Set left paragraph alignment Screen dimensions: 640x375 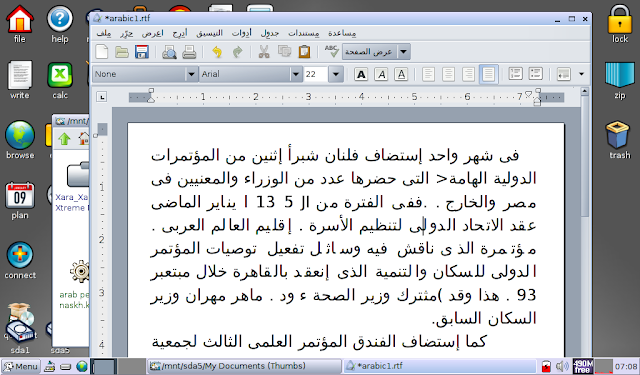(428, 74)
